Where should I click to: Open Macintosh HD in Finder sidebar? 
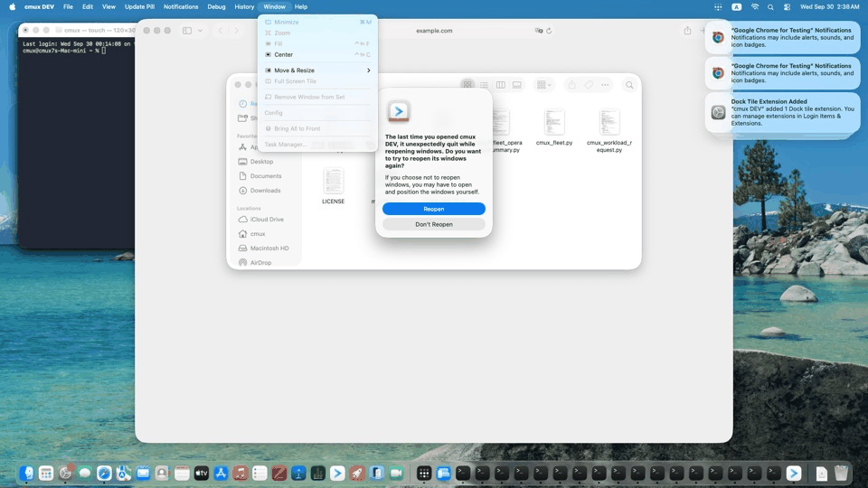[x=269, y=248]
